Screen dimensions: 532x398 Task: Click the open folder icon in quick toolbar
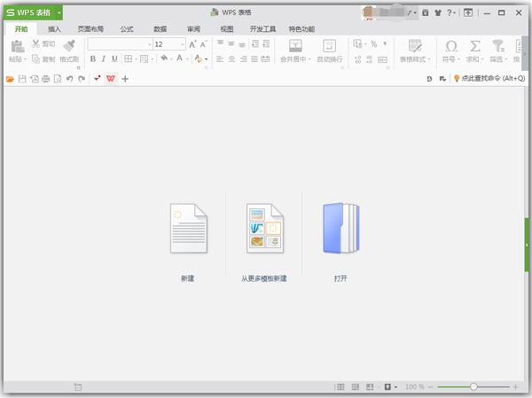pyautogui.click(x=10, y=79)
